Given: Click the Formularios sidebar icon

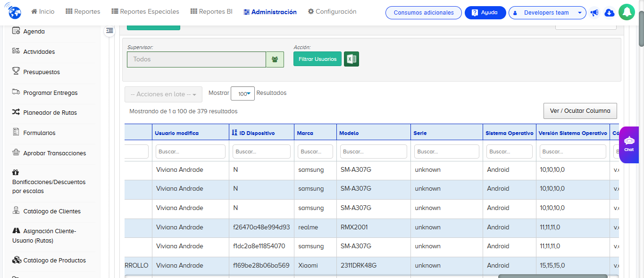Looking at the screenshot, I should (16, 132).
